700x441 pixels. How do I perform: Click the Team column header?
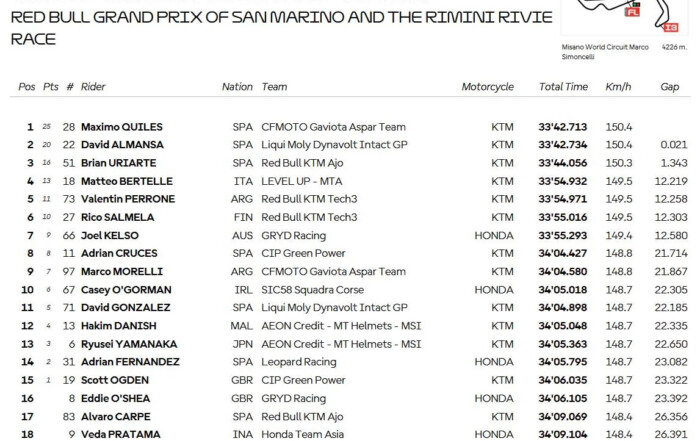(x=274, y=87)
